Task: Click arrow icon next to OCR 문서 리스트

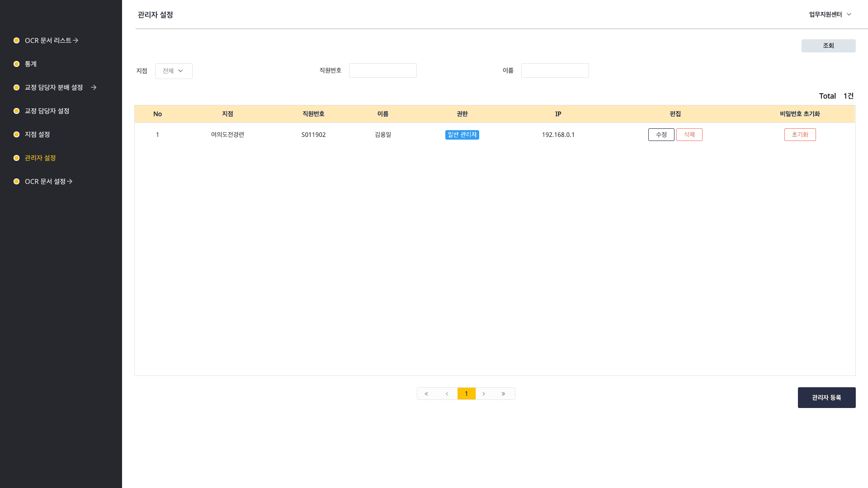Action: pos(75,41)
